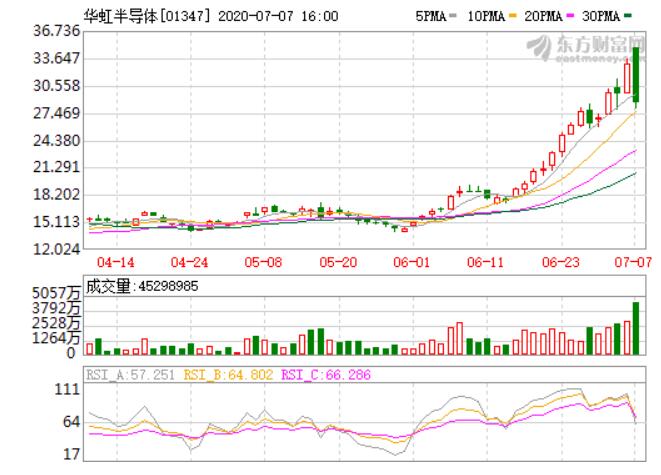Click the 06-11 date label

coord(485,263)
